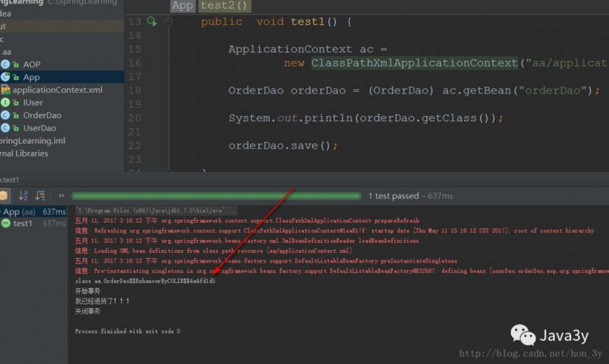Click ClassPathXmlApplicationContext in the code

[x=414, y=63]
